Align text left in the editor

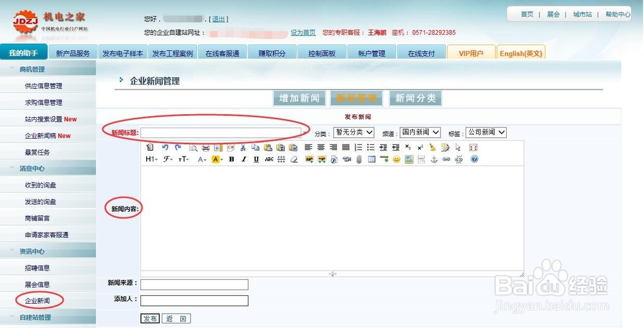(x=308, y=147)
